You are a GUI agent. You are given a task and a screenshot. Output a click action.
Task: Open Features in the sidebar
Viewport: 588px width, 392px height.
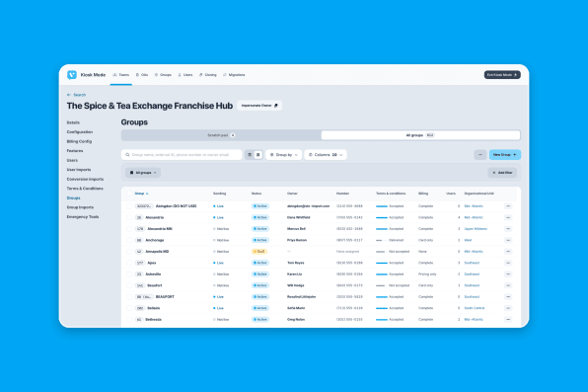(x=75, y=151)
